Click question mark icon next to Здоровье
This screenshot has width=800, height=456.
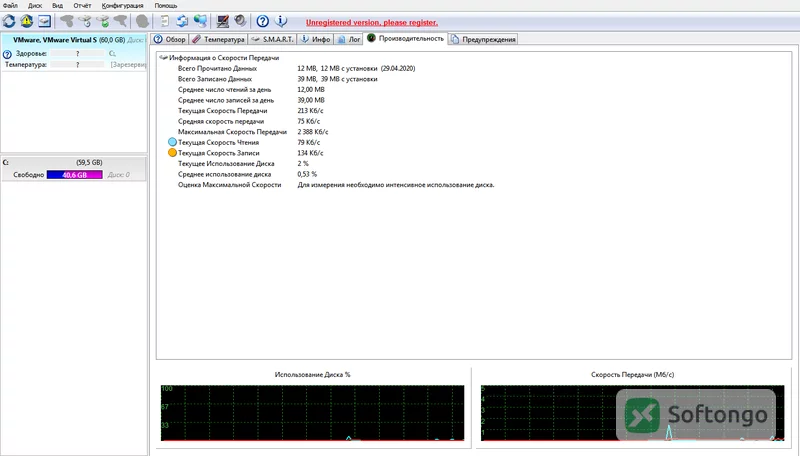7,54
